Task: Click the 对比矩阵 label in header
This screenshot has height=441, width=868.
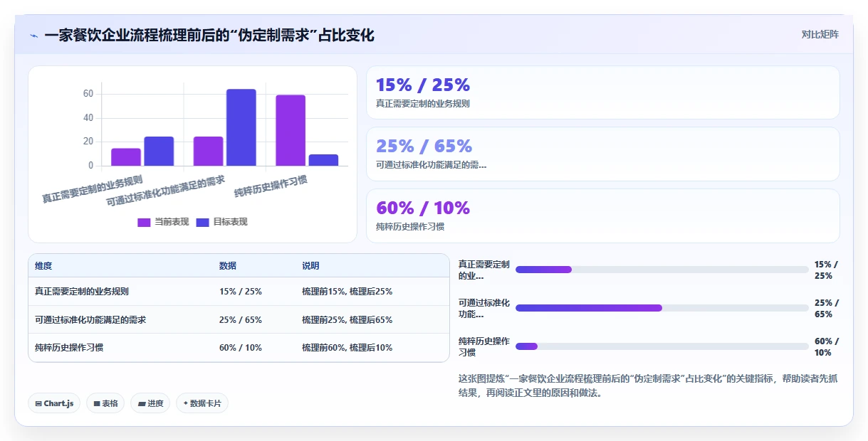Action: point(820,34)
